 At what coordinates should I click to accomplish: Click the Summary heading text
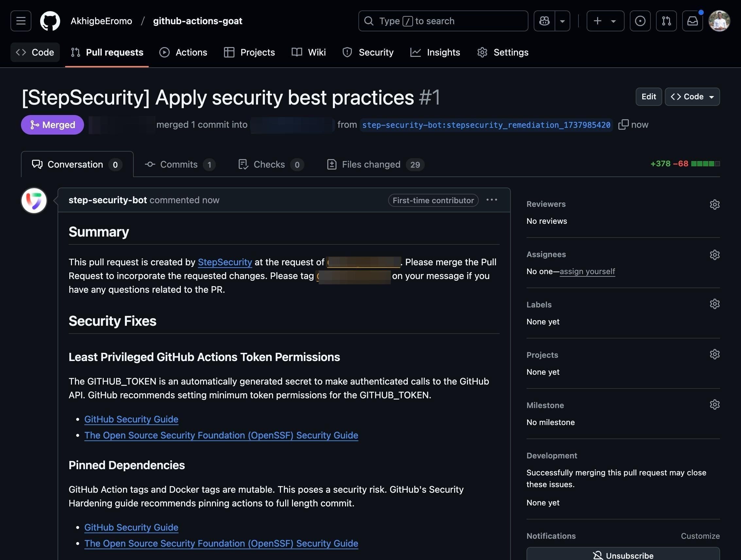tap(99, 232)
